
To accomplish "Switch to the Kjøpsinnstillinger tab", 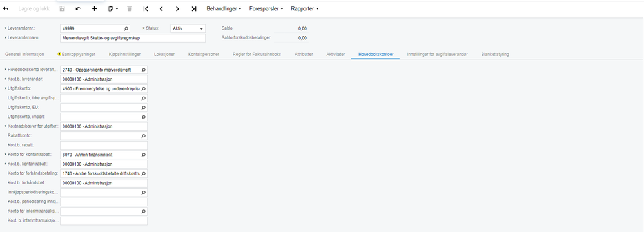I will 125,54.
